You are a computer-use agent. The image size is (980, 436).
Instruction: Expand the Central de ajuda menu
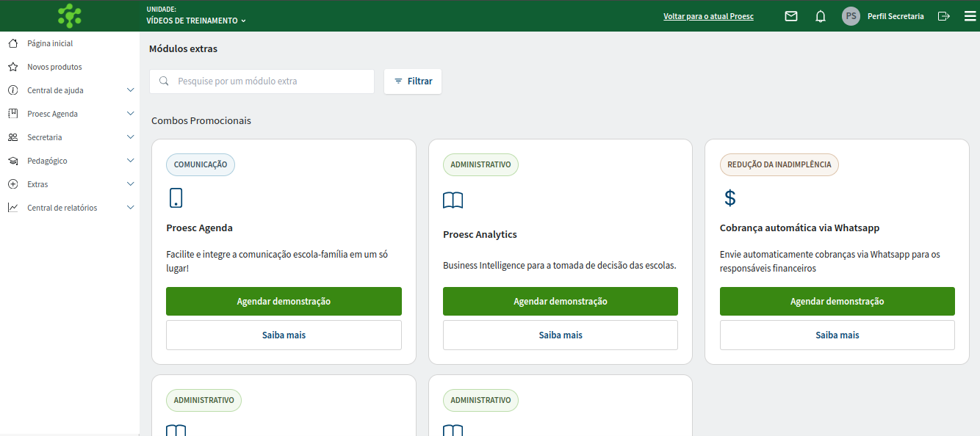tap(70, 90)
